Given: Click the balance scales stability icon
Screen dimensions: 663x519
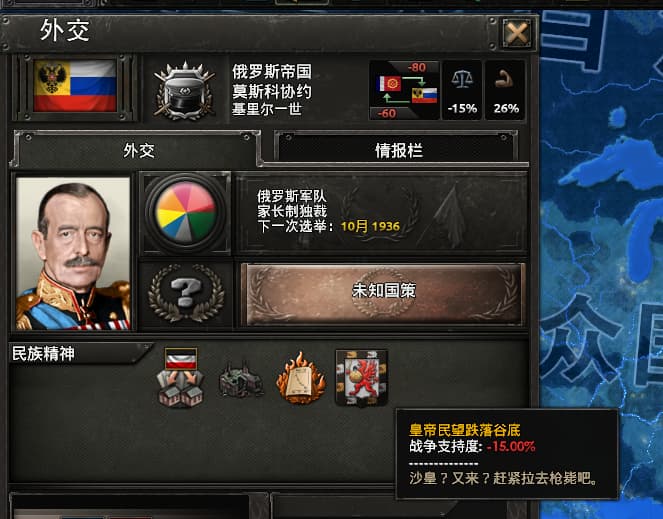Looking at the screenshot, I should point(462,90).
